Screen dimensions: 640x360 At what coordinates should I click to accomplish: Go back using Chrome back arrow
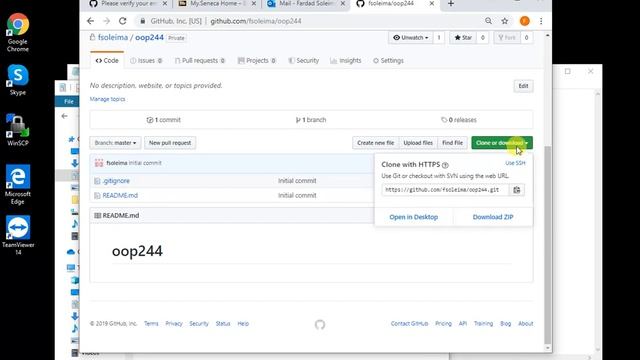coord(91,21)
